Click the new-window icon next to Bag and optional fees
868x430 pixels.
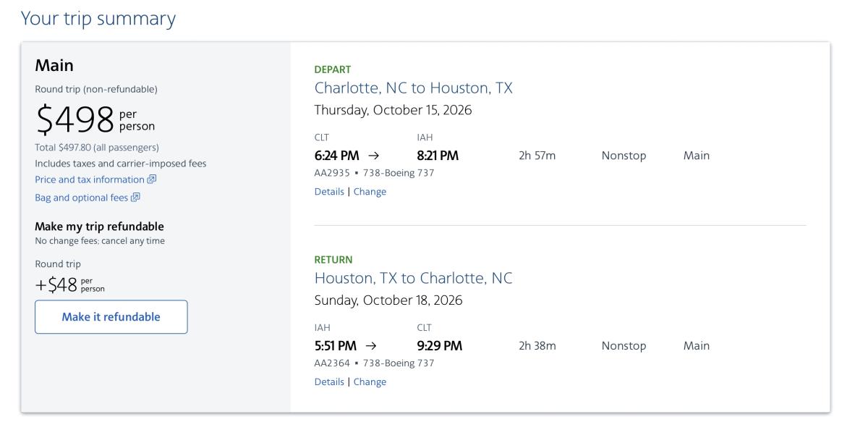(136, 197)
